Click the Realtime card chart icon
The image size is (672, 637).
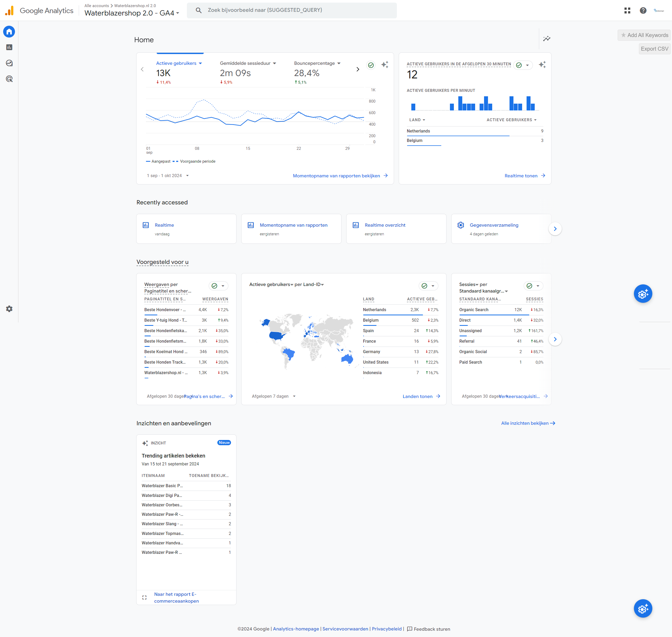pyautogui.click(x=146, y=225)
